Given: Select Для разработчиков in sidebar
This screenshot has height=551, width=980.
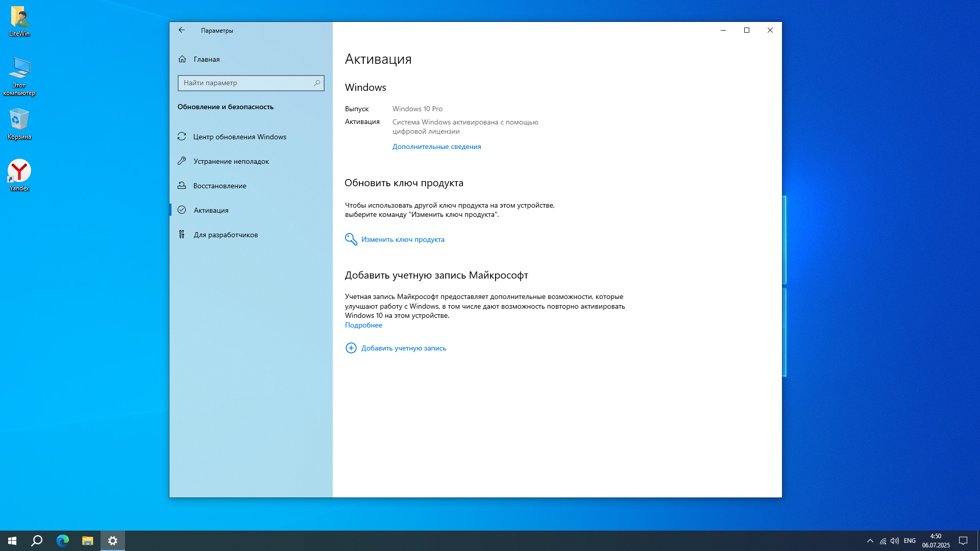Looking at the screenshot, I should [x=225, y=235].
